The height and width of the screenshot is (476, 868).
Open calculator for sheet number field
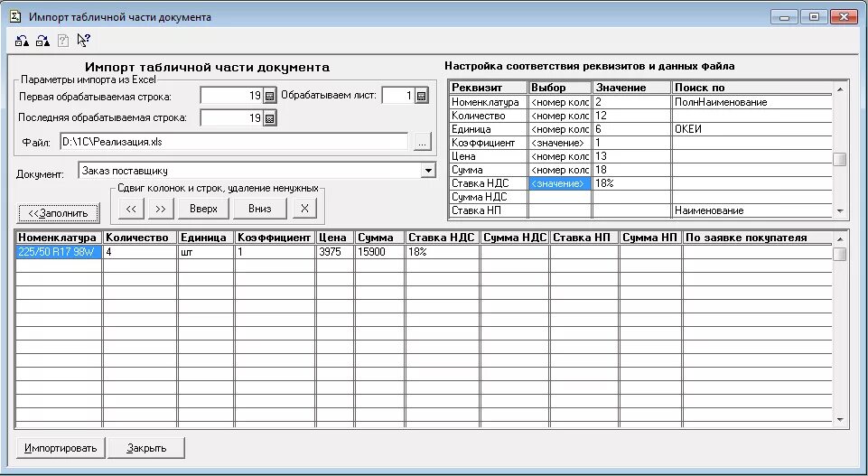click(x=421, y=96)
